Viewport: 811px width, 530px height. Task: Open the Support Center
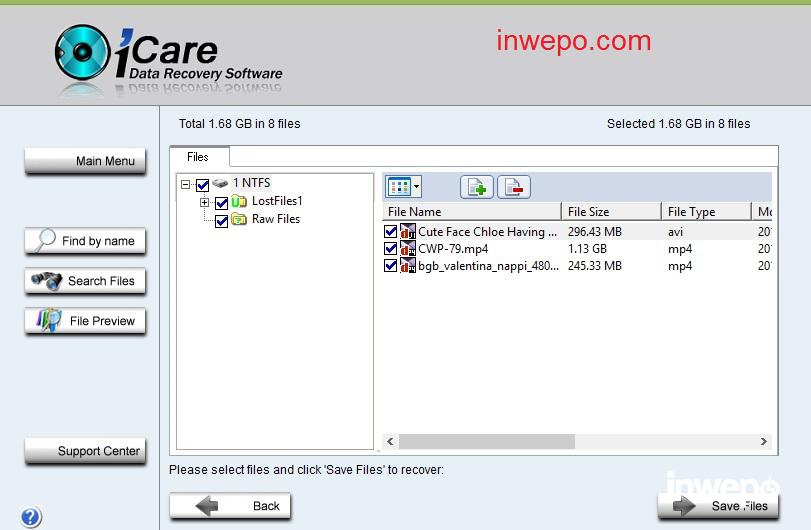click(85, 451)
